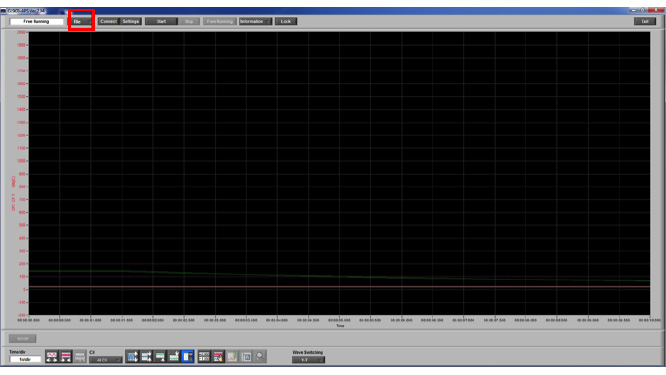Click the compress time axis icon
The image size is (666, 375).
click(66, 357)
